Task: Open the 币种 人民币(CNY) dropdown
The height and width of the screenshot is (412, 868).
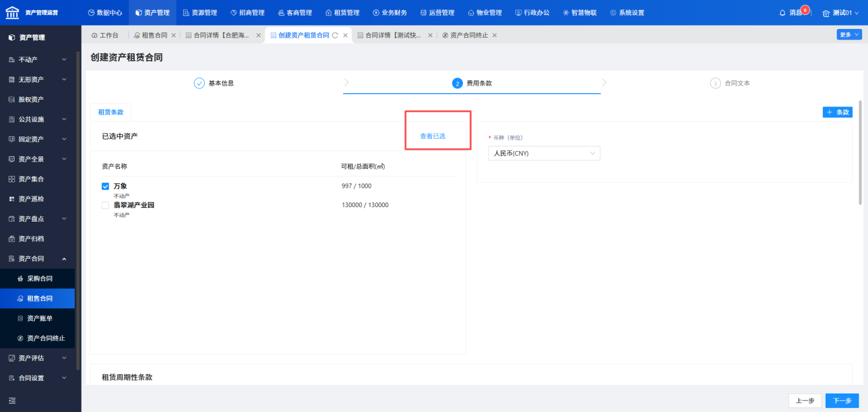Action: pos(545,153)
